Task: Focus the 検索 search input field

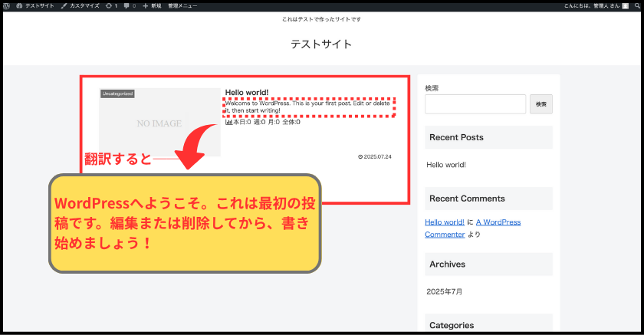Action: (x=475, y=104)
